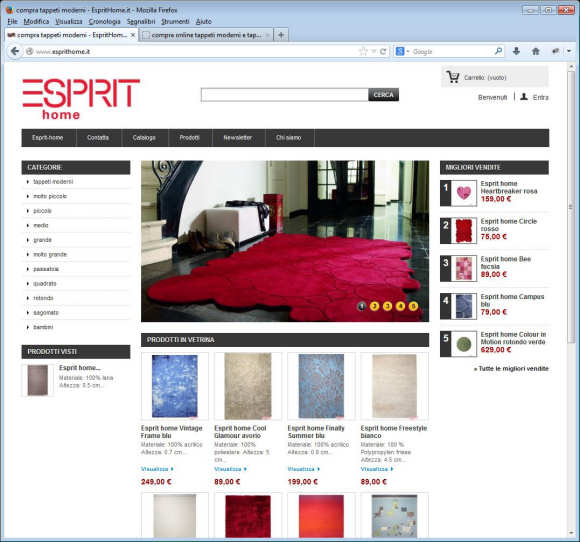Open Esprit home Finally Summer blu title
580x542 pixels.
(x=316, y=432)
